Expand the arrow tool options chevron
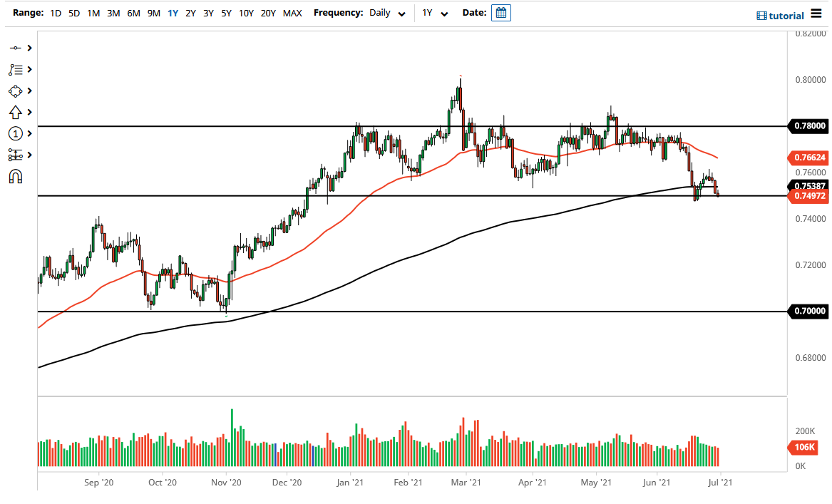 click(29, 112)
